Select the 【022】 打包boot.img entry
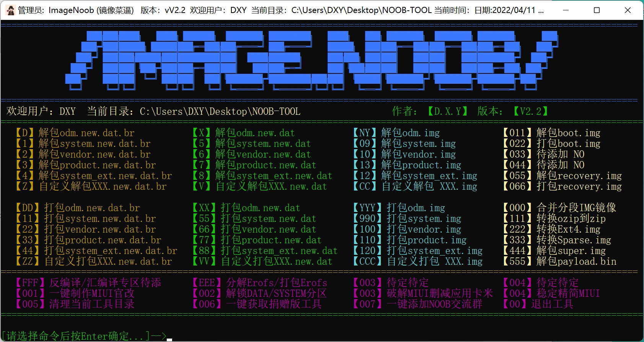Viewport: 644px width, 342px height. pyautogui.click(x=551, y=144)
